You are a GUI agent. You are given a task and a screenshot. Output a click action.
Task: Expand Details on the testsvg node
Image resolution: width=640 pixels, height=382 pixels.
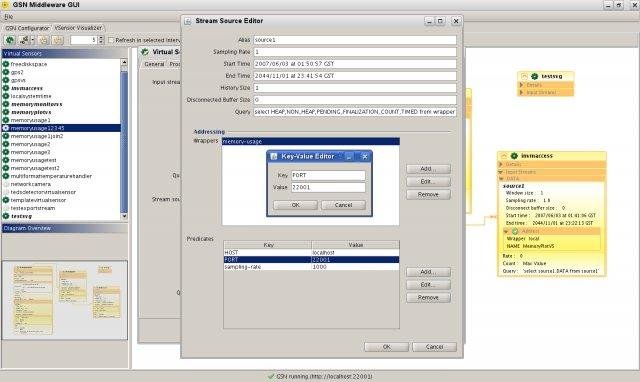(521, 85)
